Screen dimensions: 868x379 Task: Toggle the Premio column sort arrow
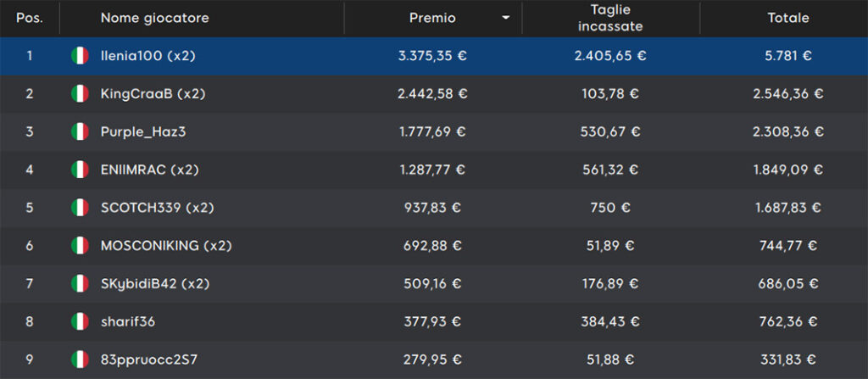505,19
